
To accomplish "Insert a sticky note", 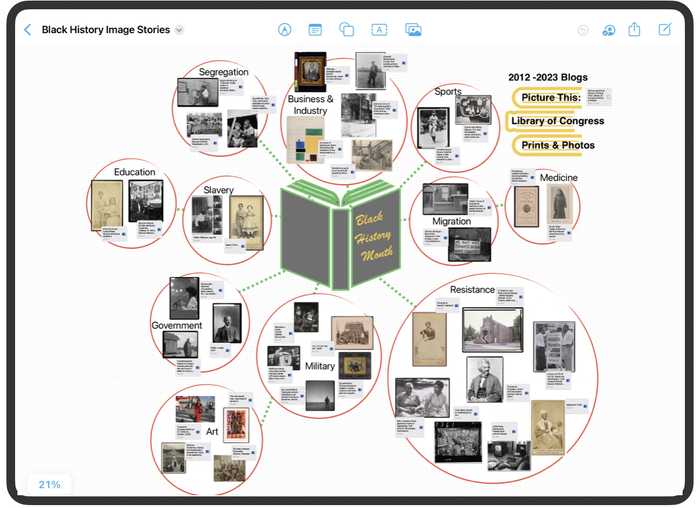I will pyautogui.click(x=315, y=30).
